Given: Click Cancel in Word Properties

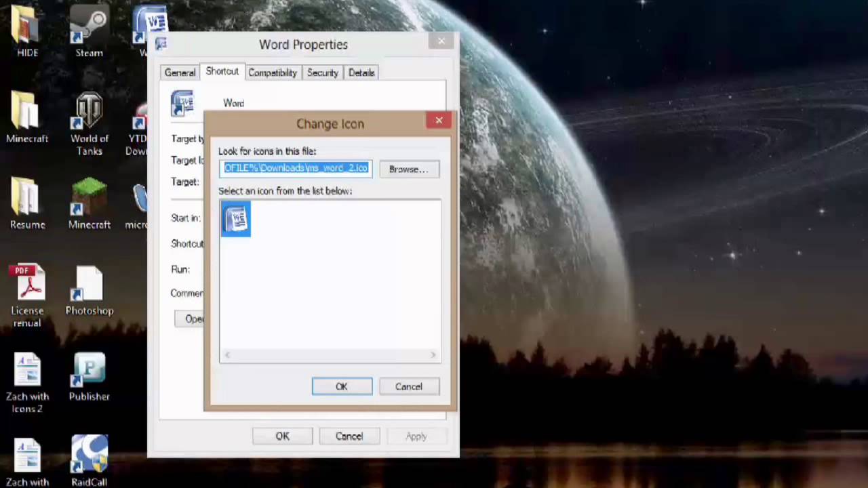Looking at the screenshot, I should [349, 436].
